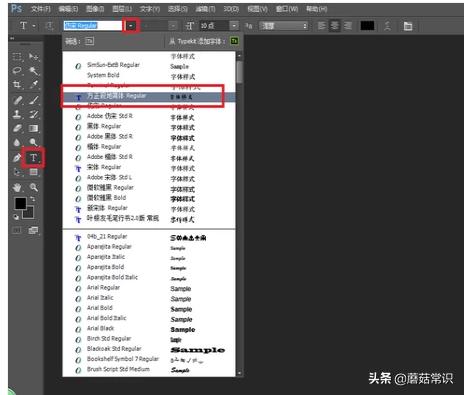This screenshot has height=395, width=464.
Task: Toggle text orientation in options bar
Action: pyautogui.click(x=49, y=26)
